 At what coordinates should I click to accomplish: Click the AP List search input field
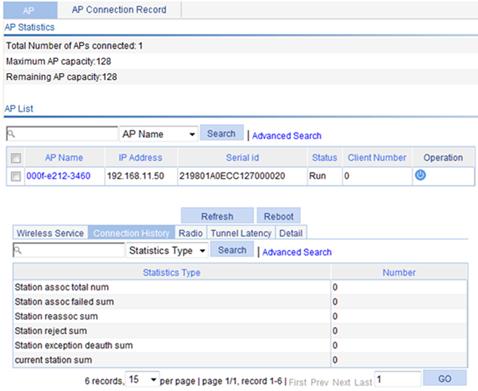point(62,134)
